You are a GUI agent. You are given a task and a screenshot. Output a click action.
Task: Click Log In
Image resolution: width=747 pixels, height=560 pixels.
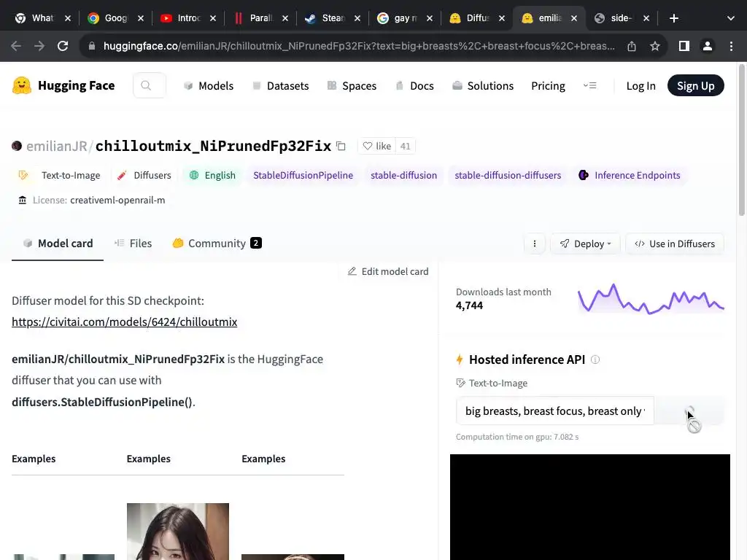pos(640,86)
